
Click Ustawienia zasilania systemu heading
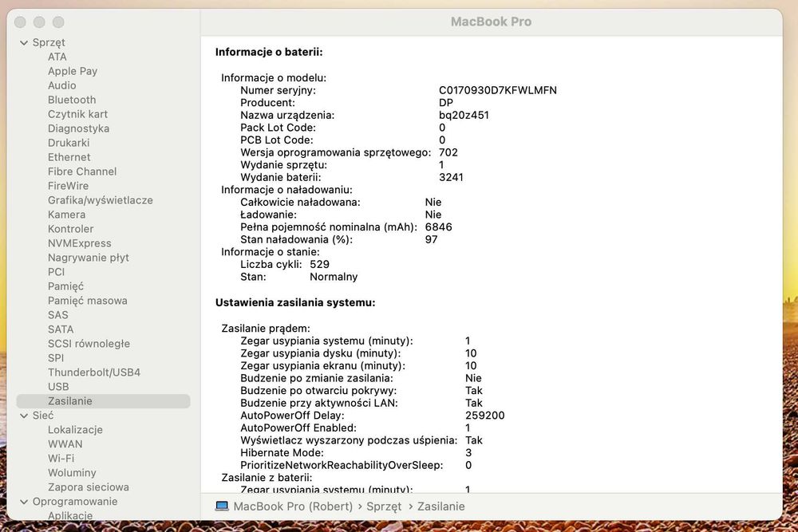tap(295, 302)
